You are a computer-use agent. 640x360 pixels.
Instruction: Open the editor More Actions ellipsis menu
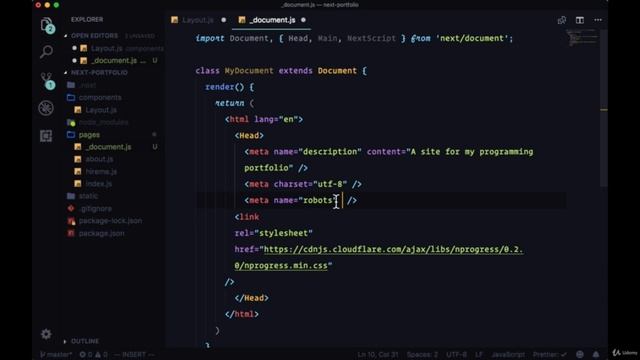tap(598, 20)
